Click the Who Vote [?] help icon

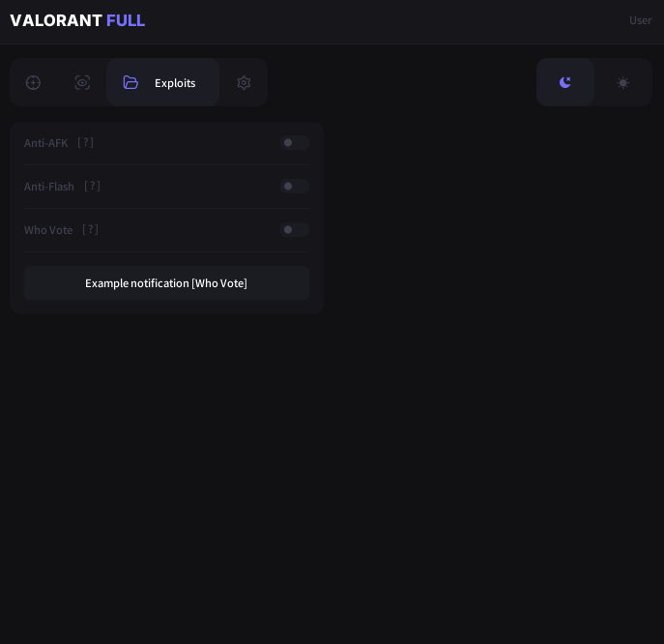[91, 230]
